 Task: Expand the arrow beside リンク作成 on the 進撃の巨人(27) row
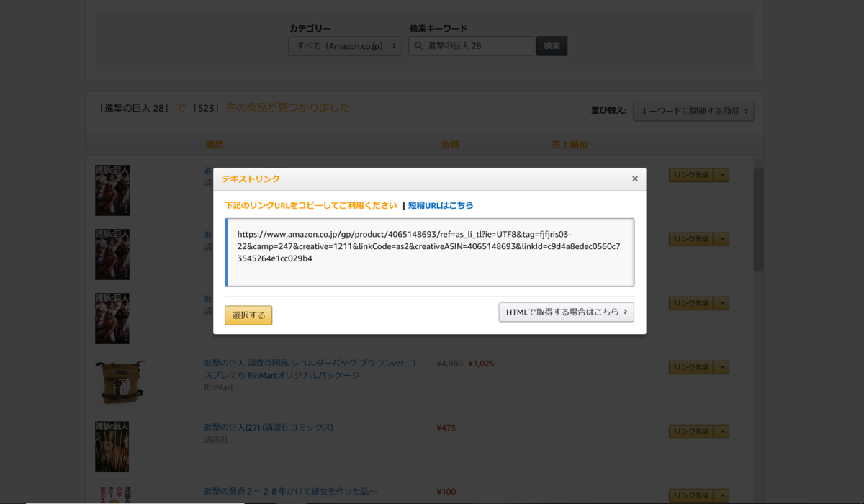tap(721, 431)
